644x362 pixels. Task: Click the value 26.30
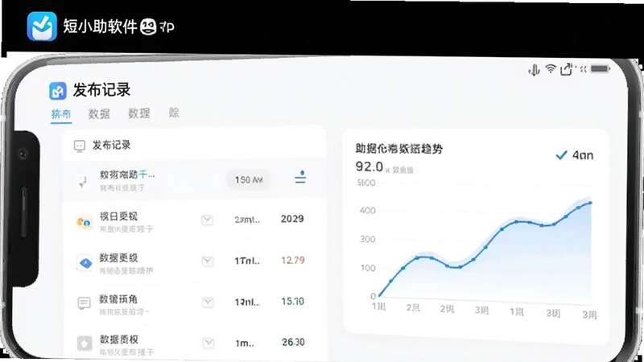(293, 342)
